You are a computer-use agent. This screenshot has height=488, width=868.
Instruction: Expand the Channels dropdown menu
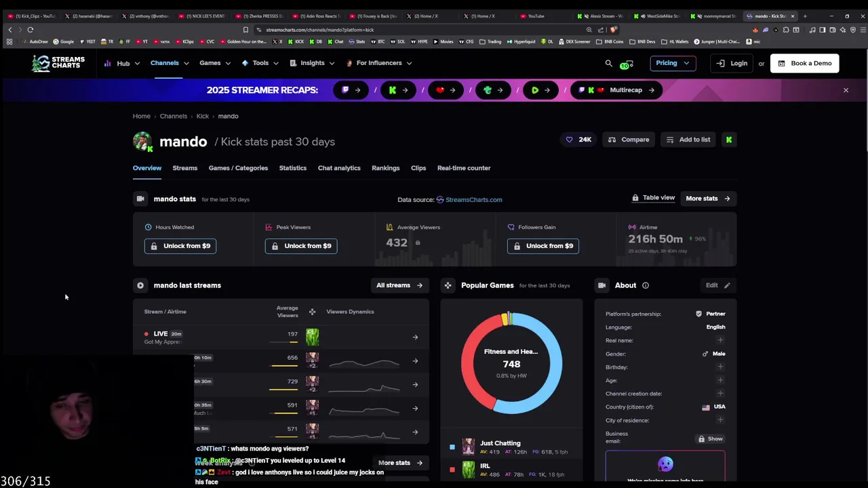click(x=169, y=63)
